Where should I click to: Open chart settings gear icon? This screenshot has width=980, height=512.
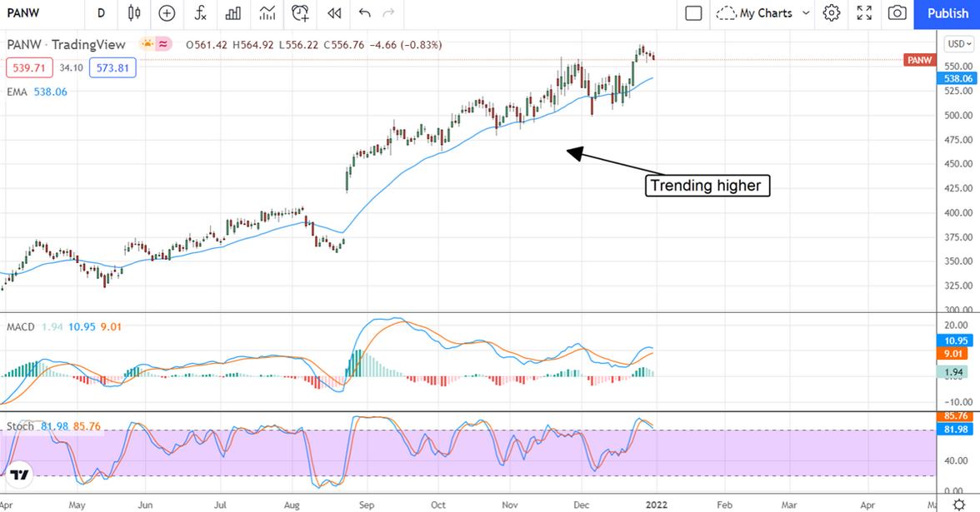click(832, 13)
